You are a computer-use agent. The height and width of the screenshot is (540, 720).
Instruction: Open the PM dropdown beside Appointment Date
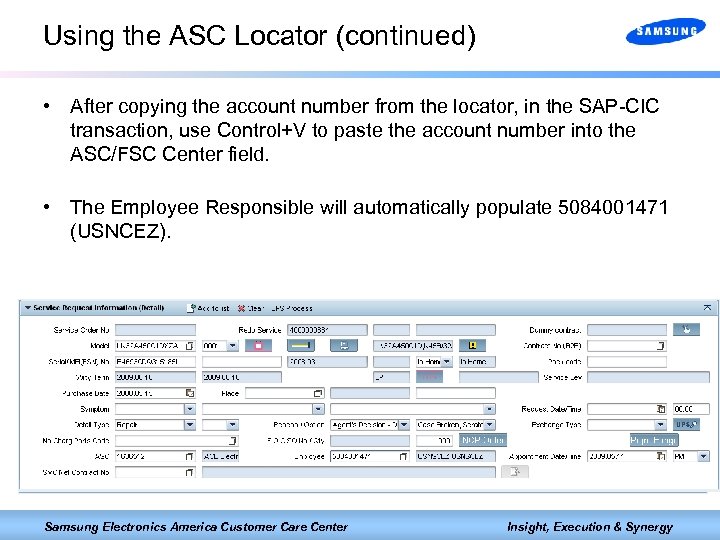(x=703, y=456)
